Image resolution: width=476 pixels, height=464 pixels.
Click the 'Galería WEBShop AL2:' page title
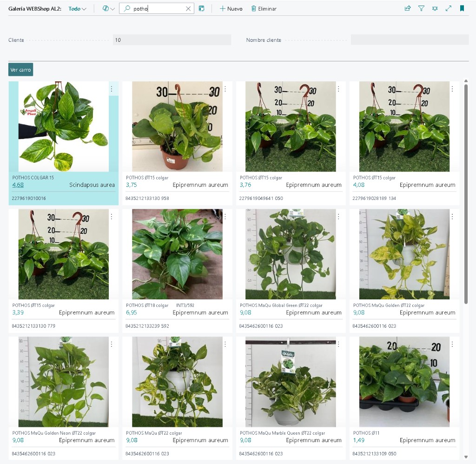coord(35,9)
